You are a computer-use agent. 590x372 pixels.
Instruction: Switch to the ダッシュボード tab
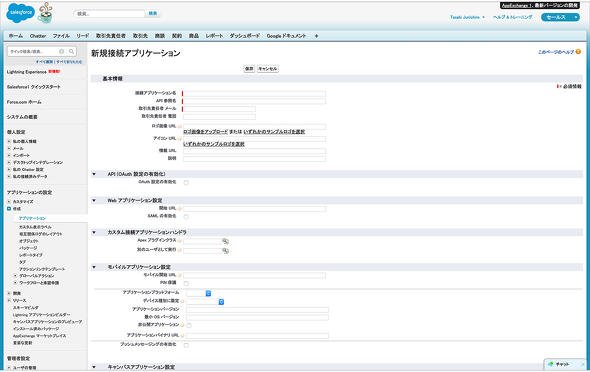[245, 36]
